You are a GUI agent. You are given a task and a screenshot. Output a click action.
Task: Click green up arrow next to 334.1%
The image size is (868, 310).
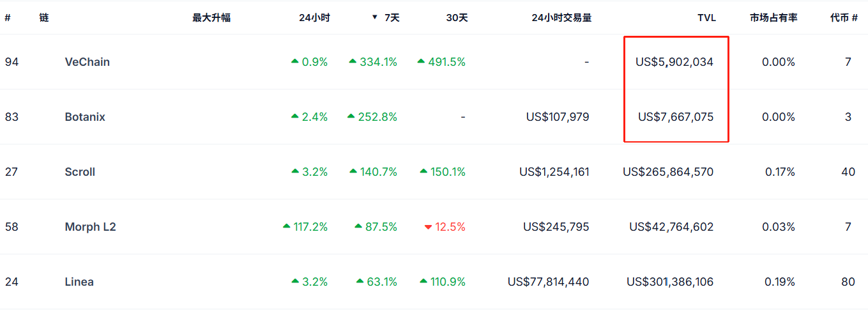click(x=353, y=61)
